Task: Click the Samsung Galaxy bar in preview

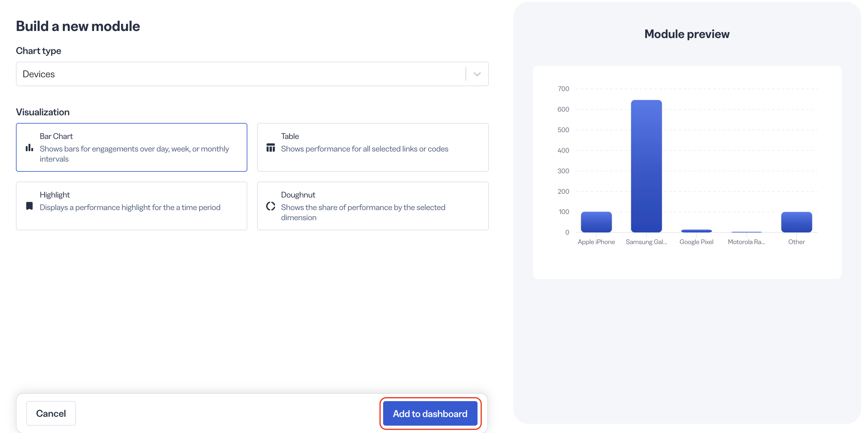Action: 646,166
